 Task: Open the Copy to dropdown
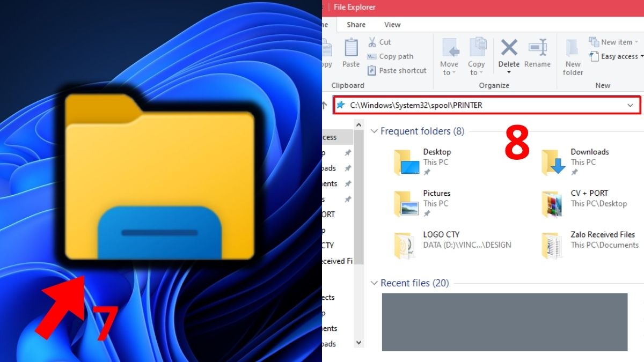pyautogui.click(x=476, y=56)
